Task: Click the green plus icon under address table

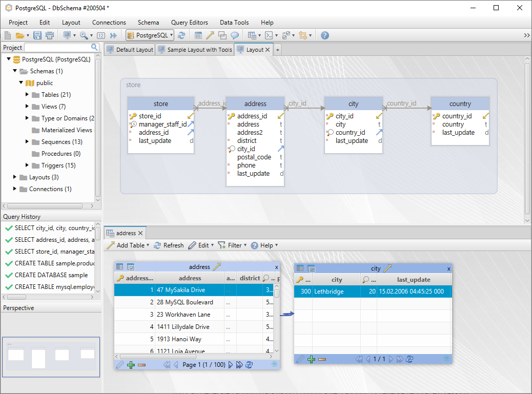Action: [131, 365]
